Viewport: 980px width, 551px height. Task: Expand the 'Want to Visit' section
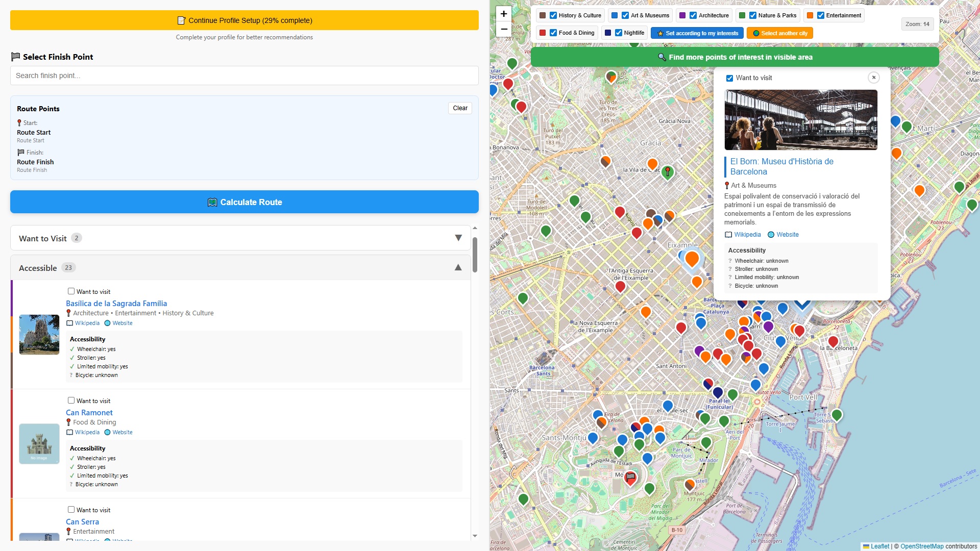(x=458, y=238)
